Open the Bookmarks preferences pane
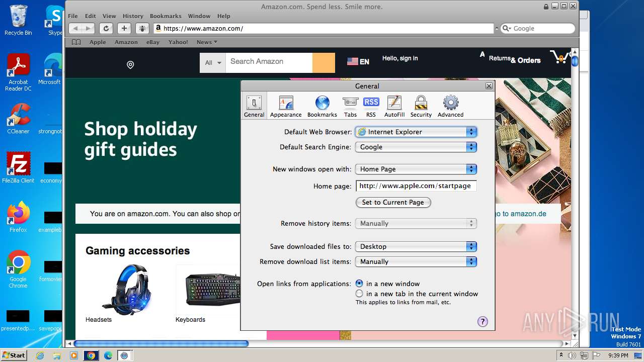The width and height of the screenshot is (644, 362). (322, 106)
